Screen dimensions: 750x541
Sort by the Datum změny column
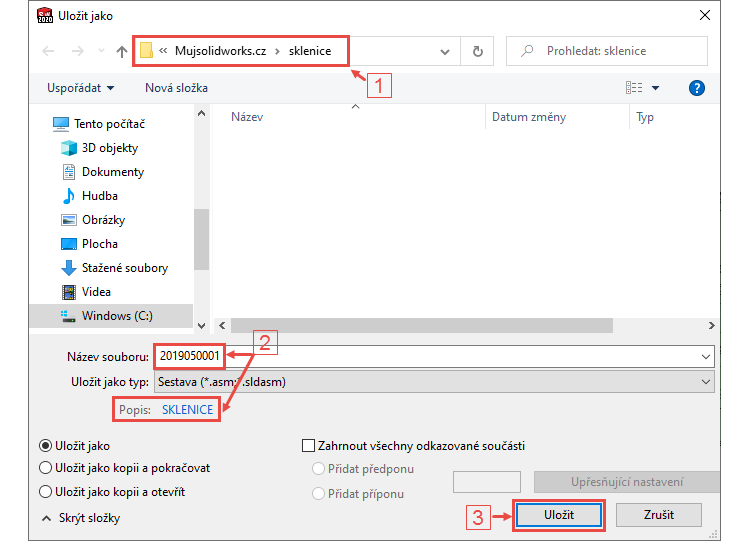click(529, 117)
